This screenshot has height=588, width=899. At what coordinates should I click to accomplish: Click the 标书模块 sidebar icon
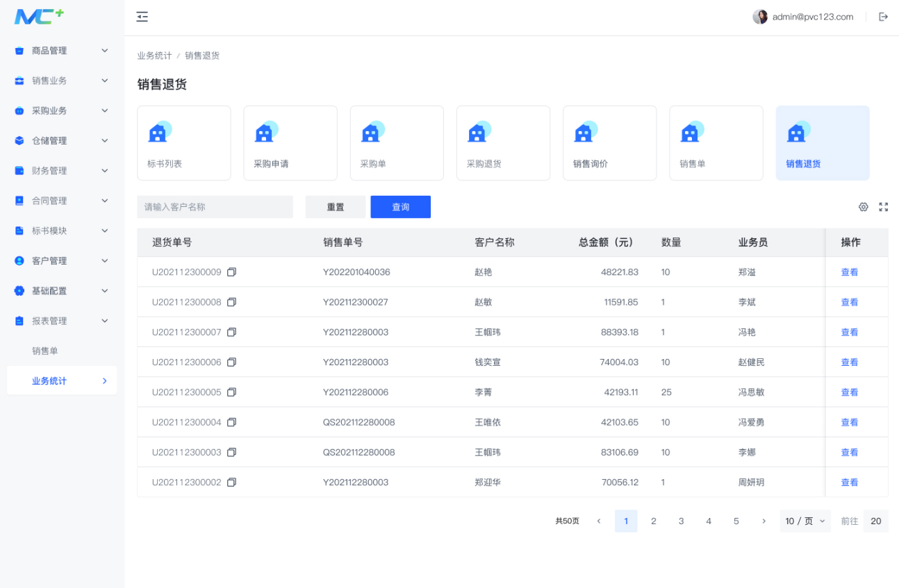pyautogui.click(x=19, y=230)
